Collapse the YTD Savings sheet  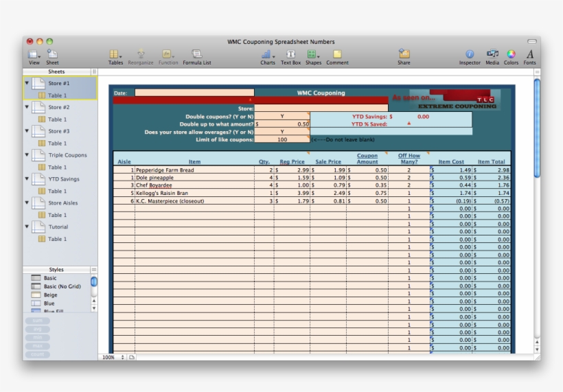pyautogui.click(x=27, y=178)
